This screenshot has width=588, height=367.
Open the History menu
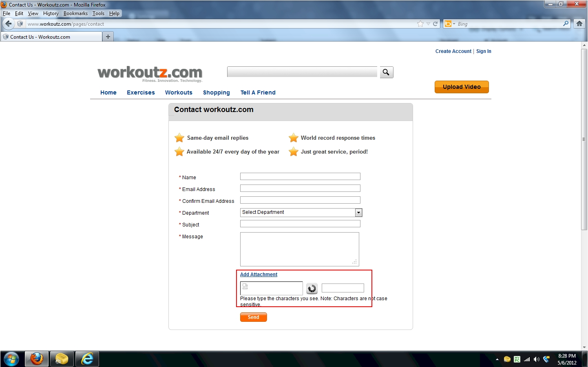coord(51,13)
